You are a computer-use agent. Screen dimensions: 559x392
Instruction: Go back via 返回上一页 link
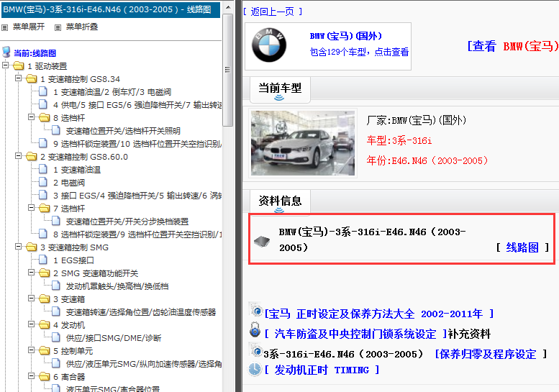[x=273, y=12]
